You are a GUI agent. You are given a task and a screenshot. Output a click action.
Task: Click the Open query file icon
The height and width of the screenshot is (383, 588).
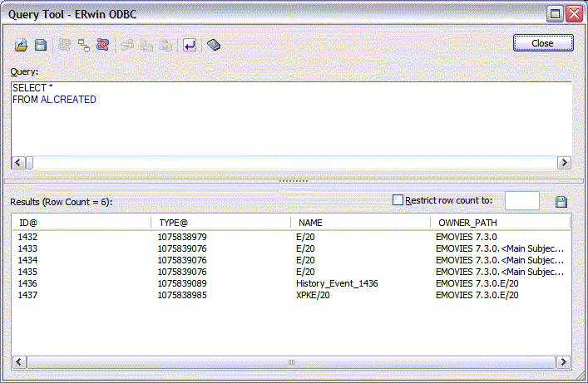(22, 45)
